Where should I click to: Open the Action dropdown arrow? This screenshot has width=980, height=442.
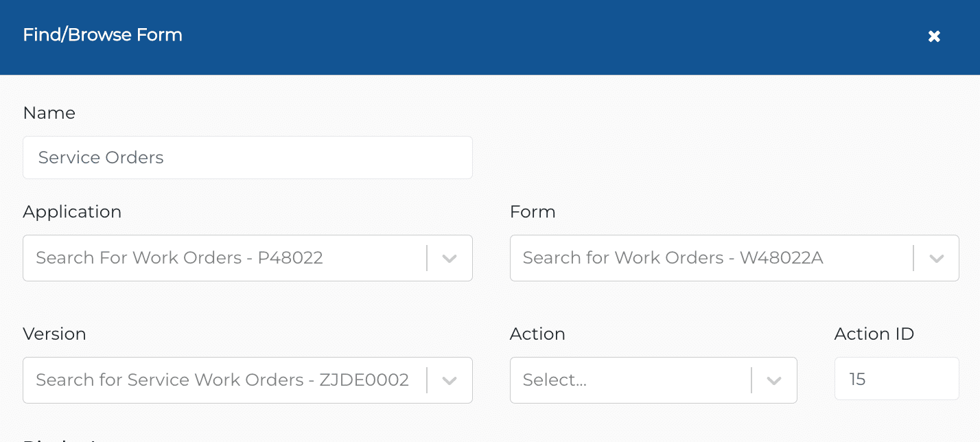point(774,380)
